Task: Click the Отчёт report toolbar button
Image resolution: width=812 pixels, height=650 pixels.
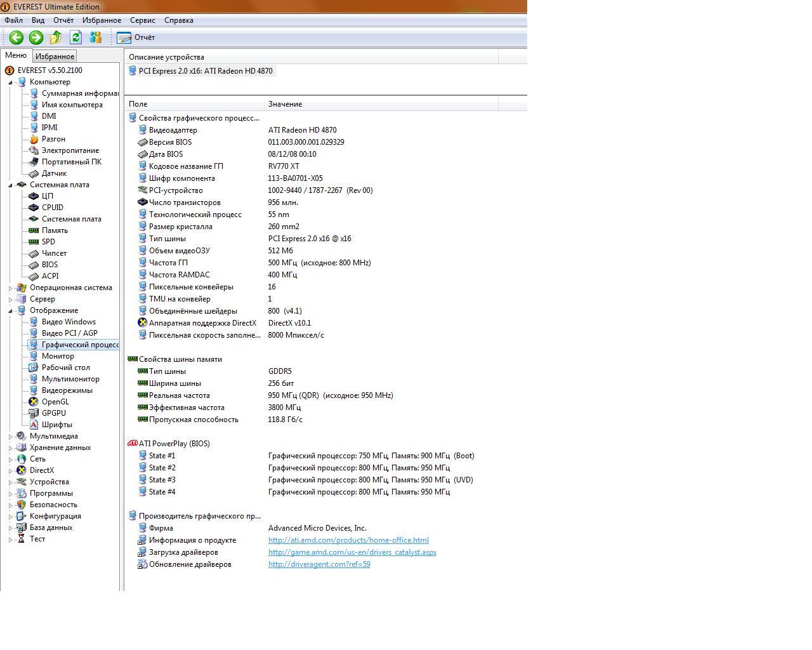Action: (136, 37)
